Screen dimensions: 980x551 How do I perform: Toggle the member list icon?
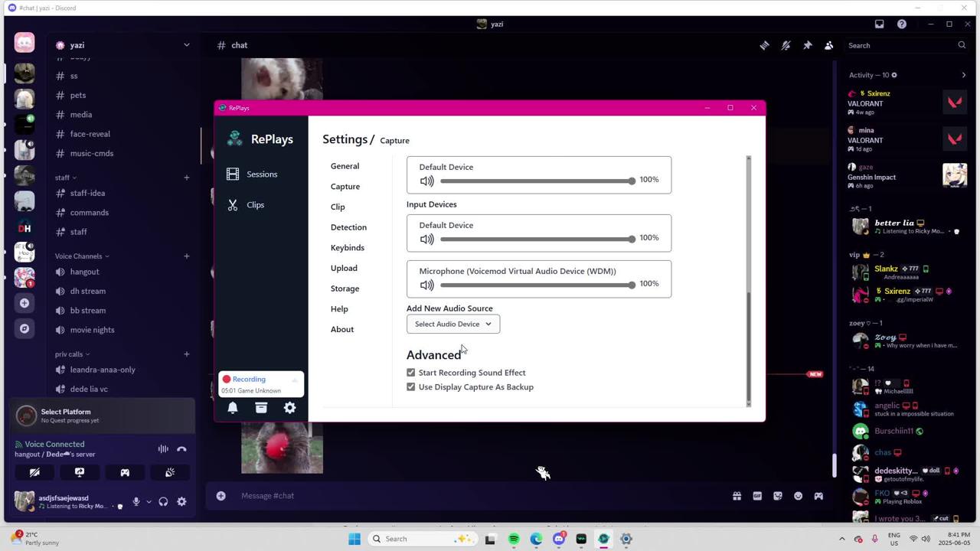point(828,45)
